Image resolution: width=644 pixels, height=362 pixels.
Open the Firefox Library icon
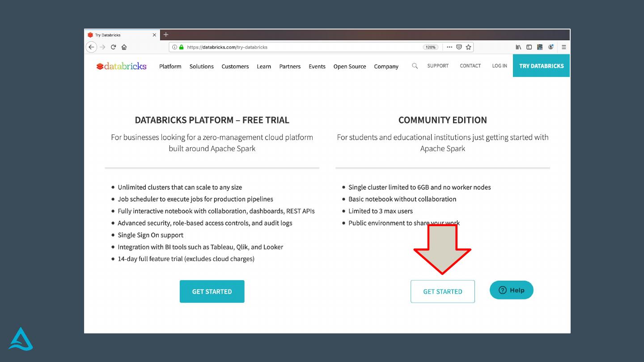click(x=518, y=47)
